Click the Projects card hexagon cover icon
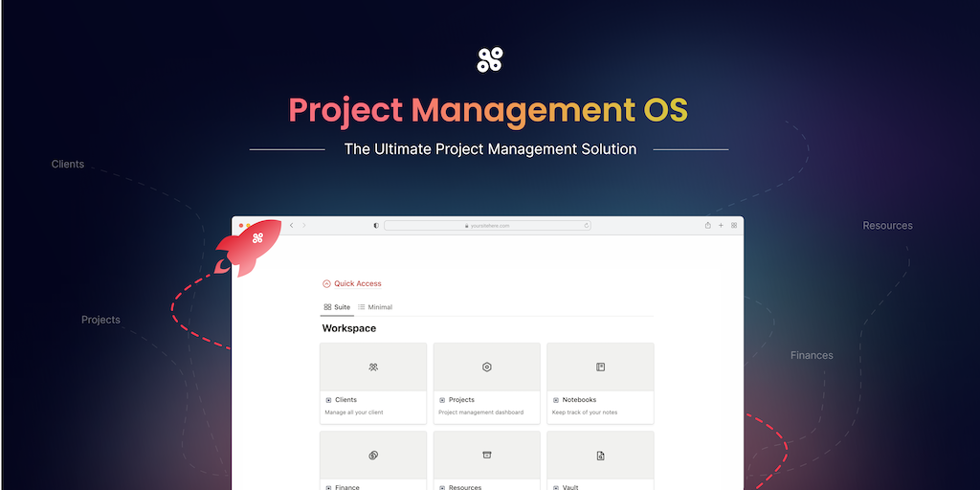980x490 pixels. [x=487, y=367]
